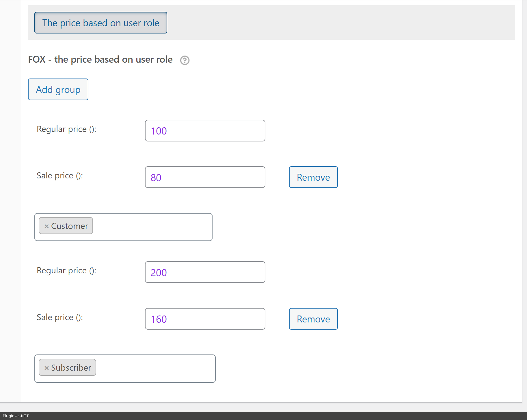Click the help question mark icon
Viewport: 527px width, 420px height.
(x=185, y=60)
